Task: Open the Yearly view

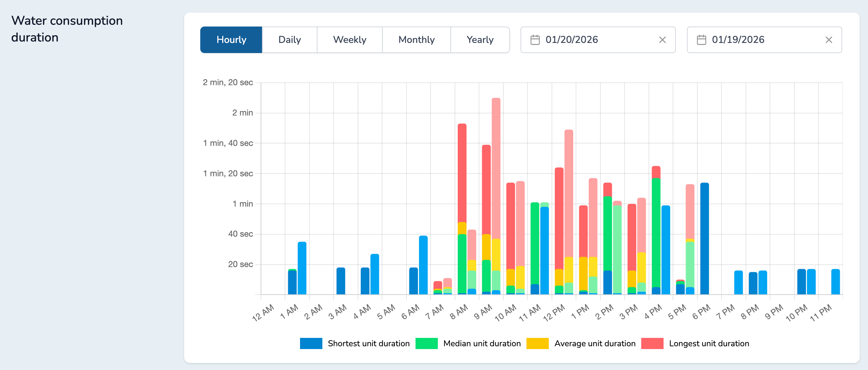Action: pos(480,40)
